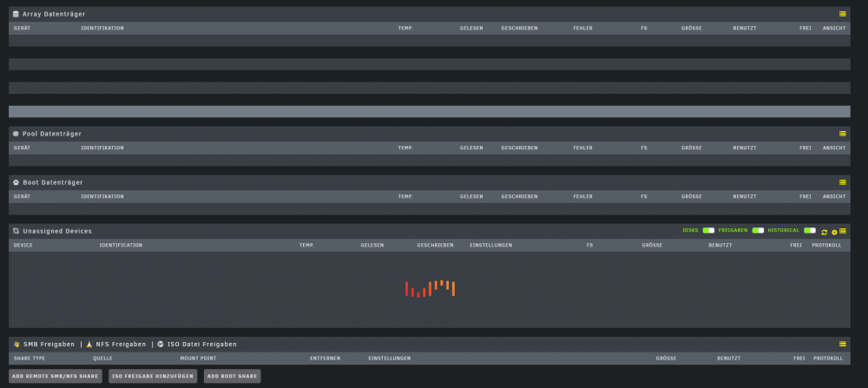Refresh the Unassigned Devices list

point(825,232)
